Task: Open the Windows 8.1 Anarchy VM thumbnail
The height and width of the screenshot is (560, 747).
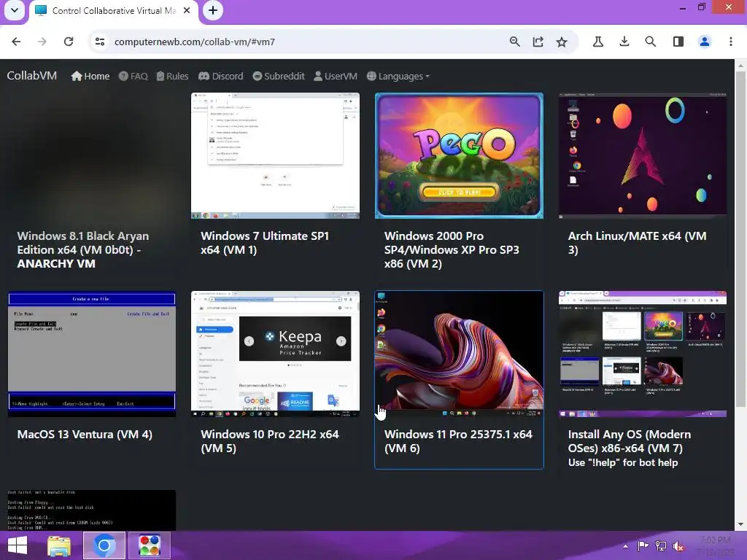Action: point(92,156)
